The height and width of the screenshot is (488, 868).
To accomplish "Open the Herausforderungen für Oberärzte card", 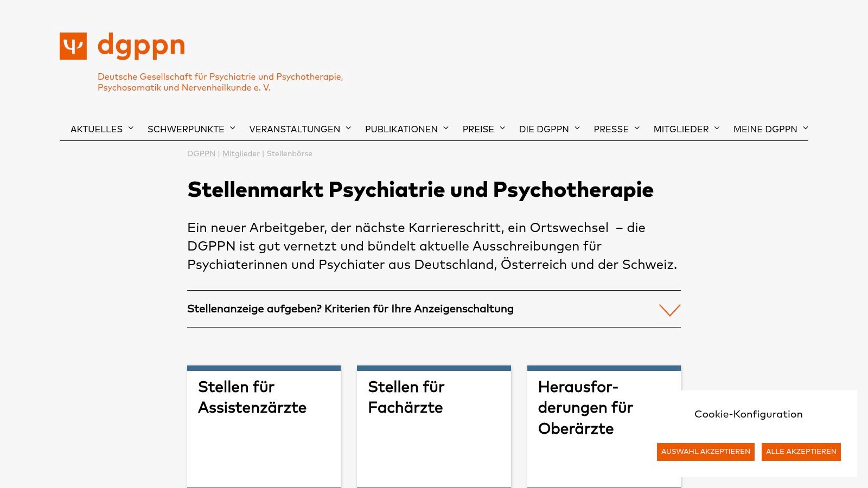I will point(604,427).
